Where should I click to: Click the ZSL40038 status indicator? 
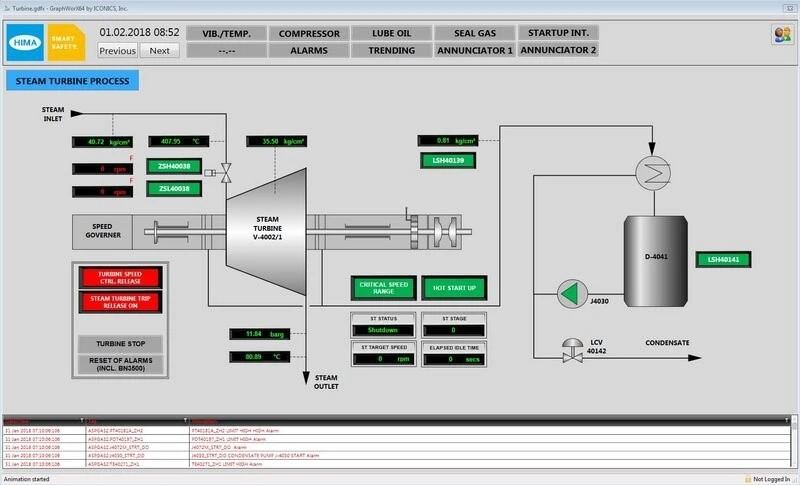click(174, 189)
